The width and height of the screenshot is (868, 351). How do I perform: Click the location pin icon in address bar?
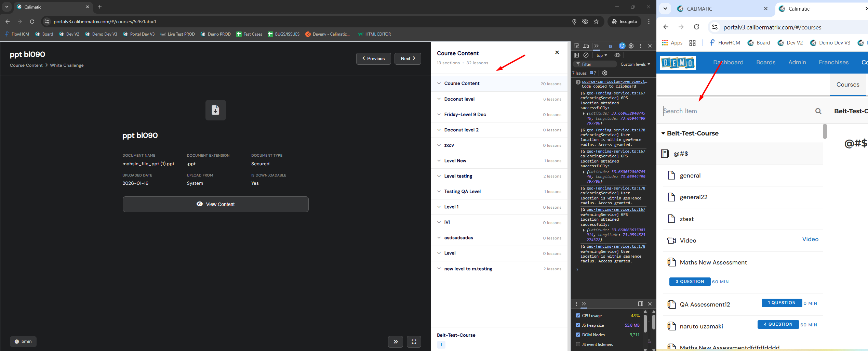pos(574,22)
